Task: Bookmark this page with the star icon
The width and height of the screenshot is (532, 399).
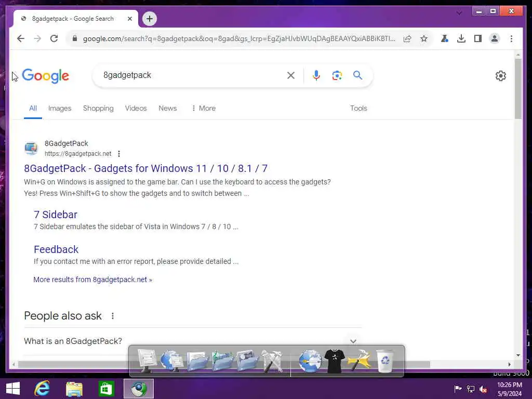Action: click(424, 38)
